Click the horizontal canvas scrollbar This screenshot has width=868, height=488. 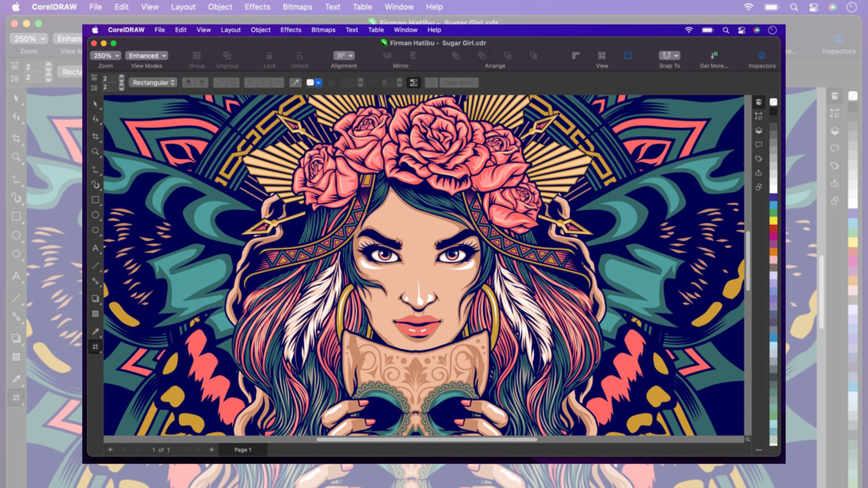coord(427,439)
